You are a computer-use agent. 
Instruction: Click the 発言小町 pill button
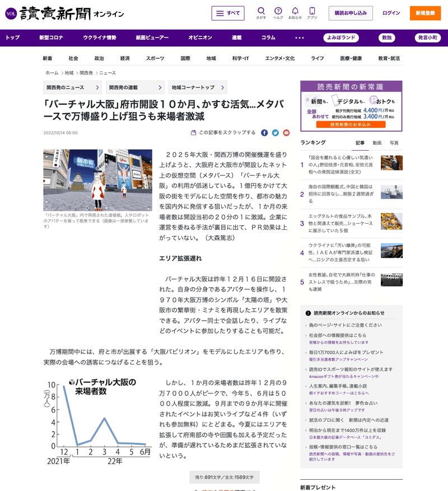pyautogui.click(x=428, y=38)
